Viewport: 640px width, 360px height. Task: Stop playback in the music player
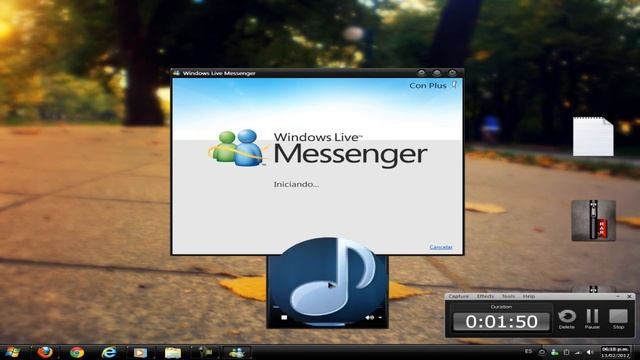[x=284, y=317]
